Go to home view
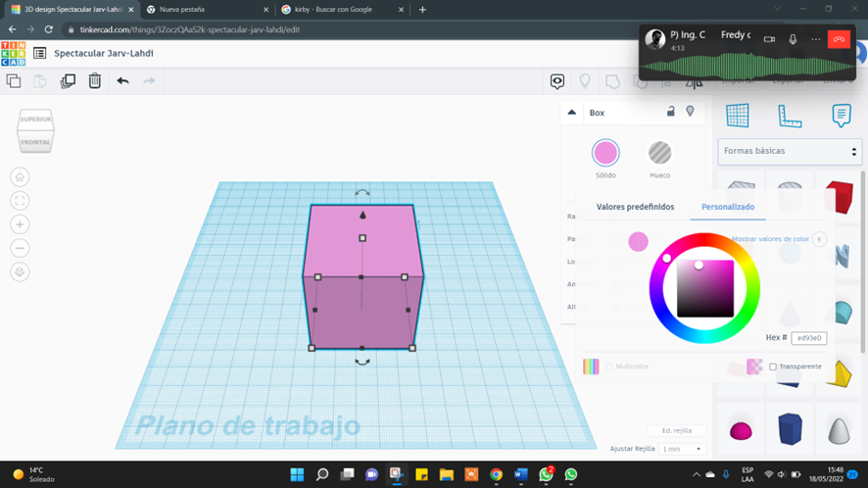The image size is (868, 488). tap(20, 177)
